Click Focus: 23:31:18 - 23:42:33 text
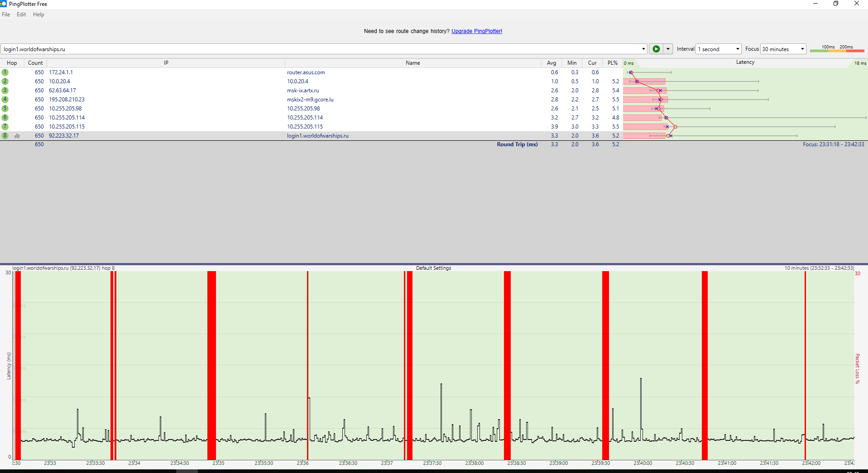The height and width of the screenshot is (473, 868). click(x=833, y=144)
